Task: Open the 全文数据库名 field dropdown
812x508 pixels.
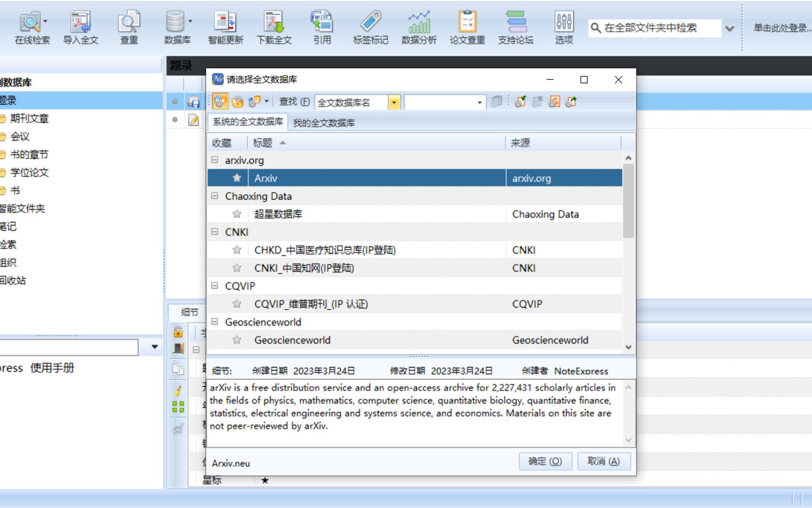Action: coord(394,102)
